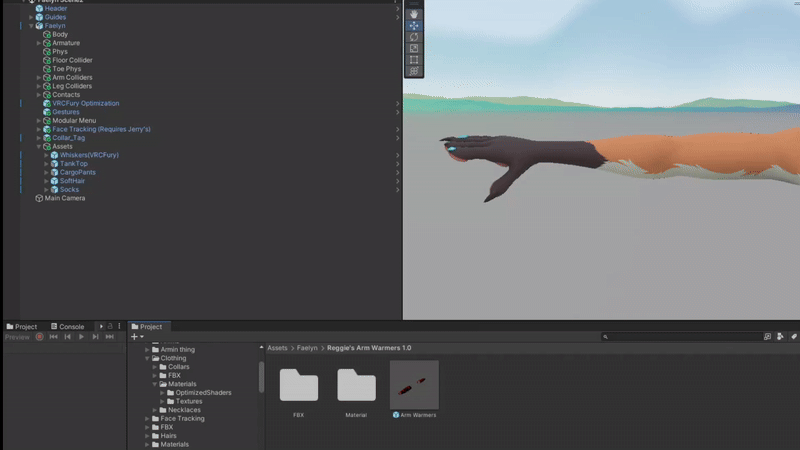Click the animation record button

(x=39, y=337)
